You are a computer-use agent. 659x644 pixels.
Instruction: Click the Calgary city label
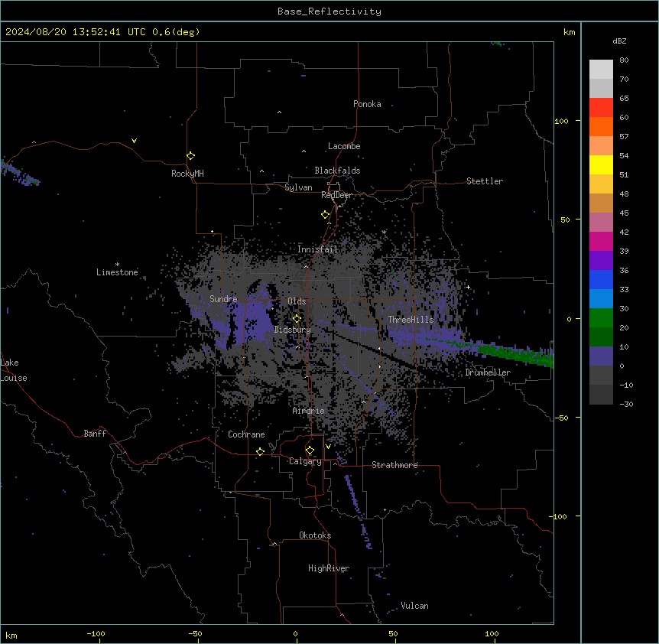click(x=306, y=461)
